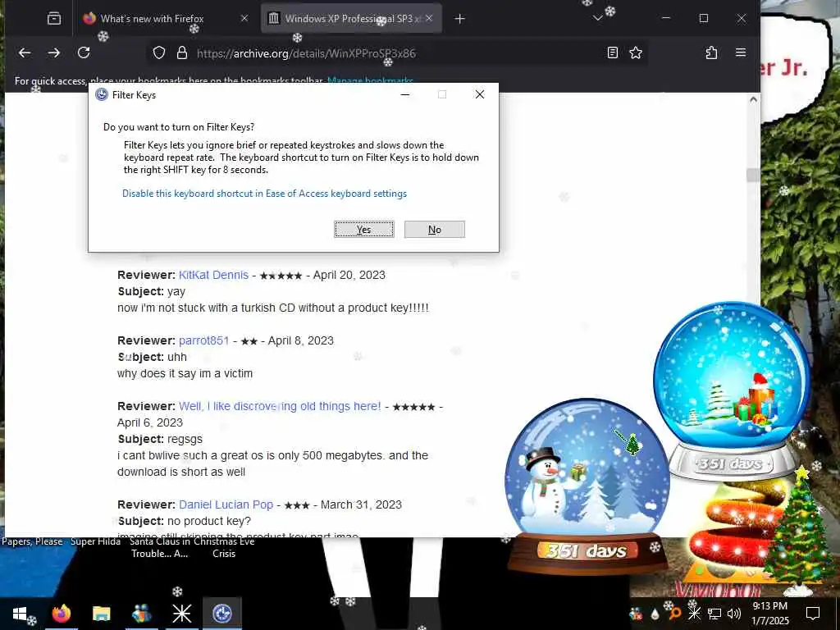Show site security padlock info
Viewport: 840px width, 630px height.
[182, 52]
